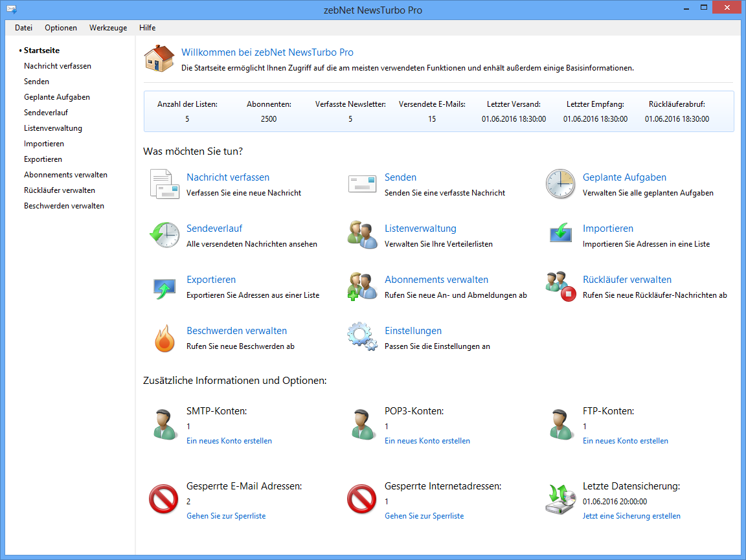
Task: Maximize the NewsTurbo Pro window
Action: tap(704, 8)
